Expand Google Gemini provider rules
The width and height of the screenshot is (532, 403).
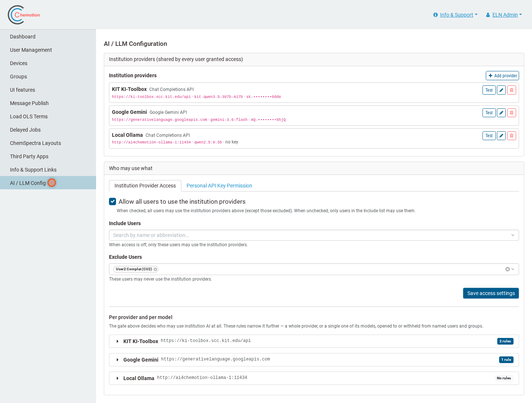(x=117, y=360)
